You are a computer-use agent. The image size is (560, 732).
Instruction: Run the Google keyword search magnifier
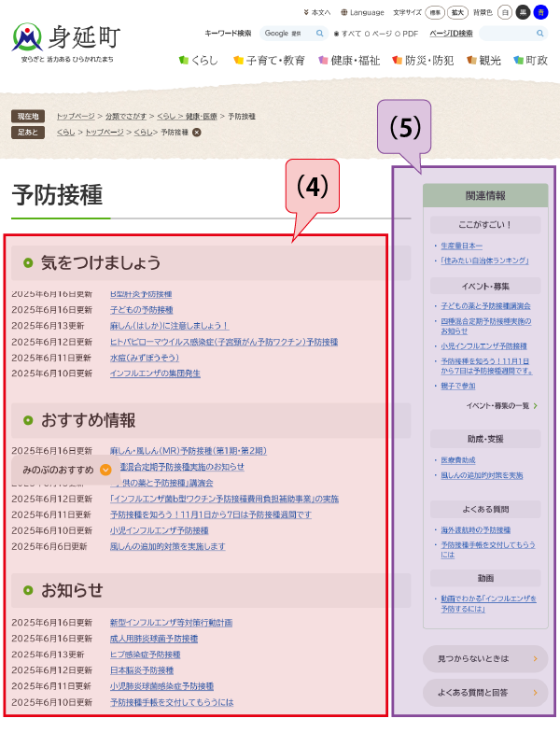click(319, 34)
